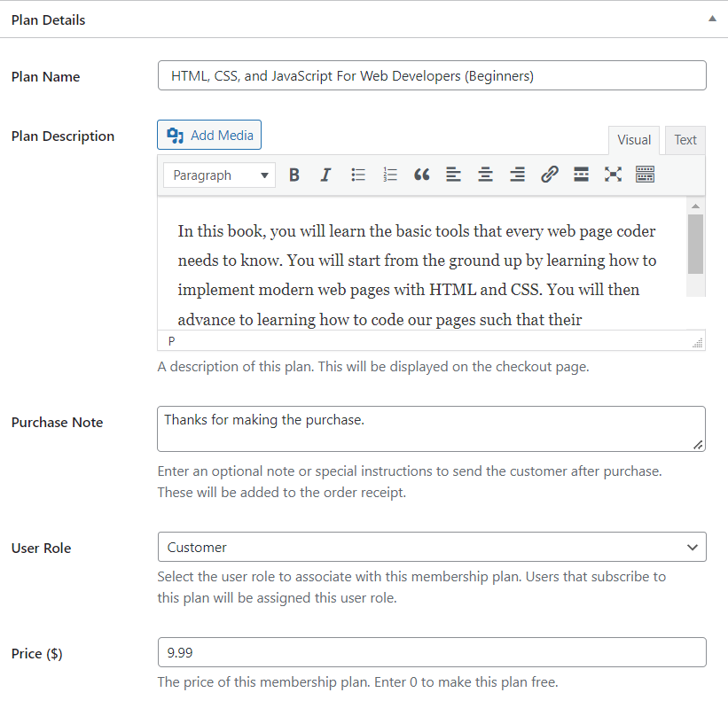Align text left
Image resolution: width=728 pixels, height=716 pixels.
click(x=454, y=175)
